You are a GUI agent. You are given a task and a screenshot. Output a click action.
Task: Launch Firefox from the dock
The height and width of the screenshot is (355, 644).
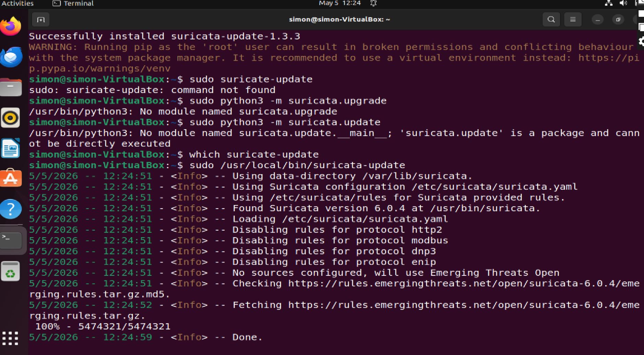[x=11, y=26]
